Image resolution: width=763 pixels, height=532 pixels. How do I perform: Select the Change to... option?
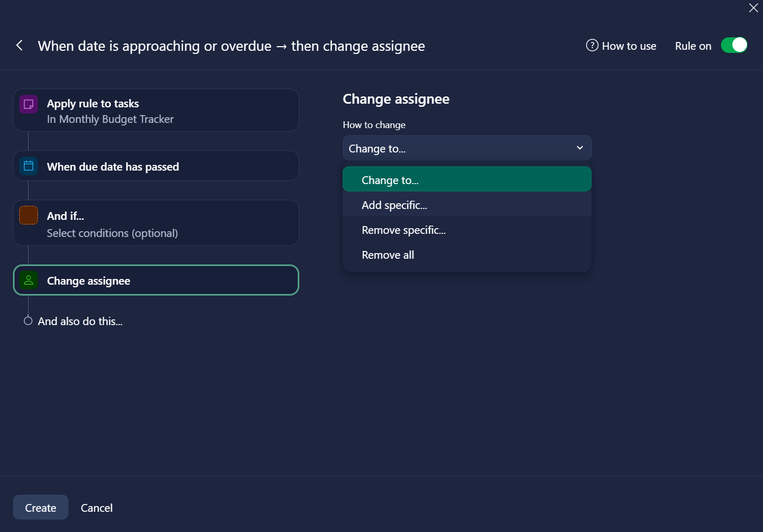[390, 180]
